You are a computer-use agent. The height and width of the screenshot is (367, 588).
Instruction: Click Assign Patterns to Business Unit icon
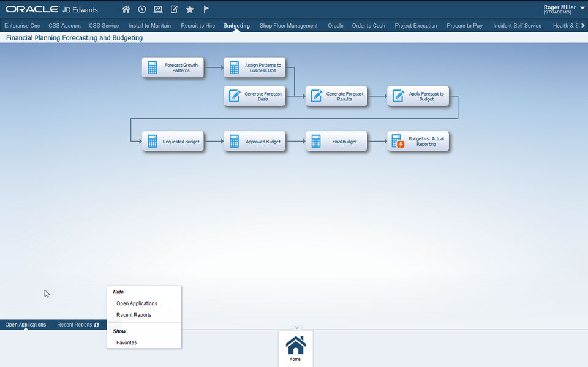pyautogui.click(x=235, y=67)
